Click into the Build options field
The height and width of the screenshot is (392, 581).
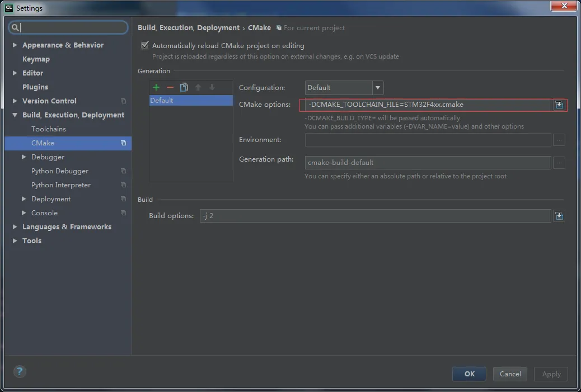point(376,216)
